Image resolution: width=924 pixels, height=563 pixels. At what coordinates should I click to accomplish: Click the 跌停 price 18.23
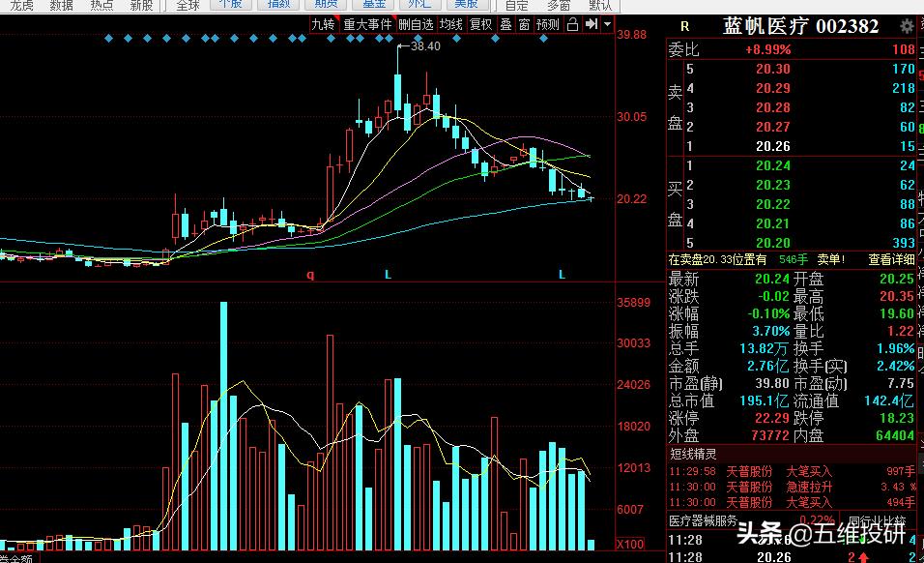[897, 418]
